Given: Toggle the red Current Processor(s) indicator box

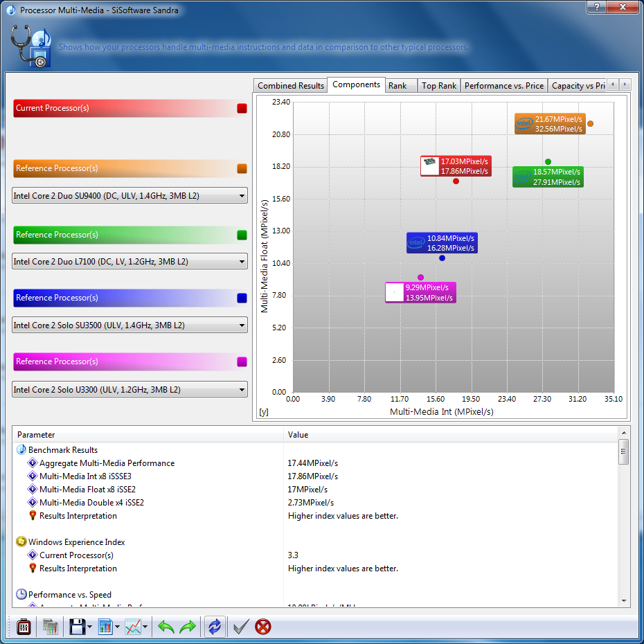Looking at the screenshot, I should [242, 109].
